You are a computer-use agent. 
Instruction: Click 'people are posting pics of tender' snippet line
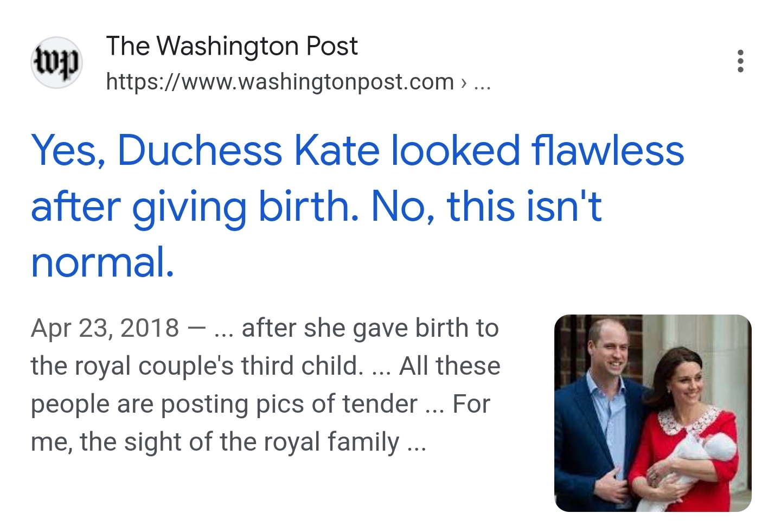coord(223,404)
